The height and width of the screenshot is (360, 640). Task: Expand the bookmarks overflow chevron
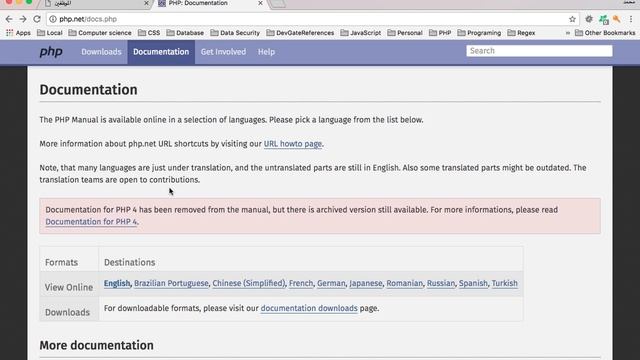pos(568,33)
